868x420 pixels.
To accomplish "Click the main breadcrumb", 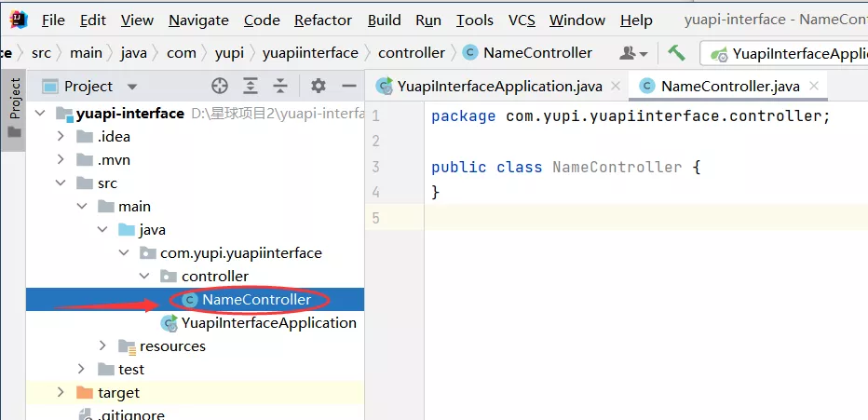I will [86, 53].
